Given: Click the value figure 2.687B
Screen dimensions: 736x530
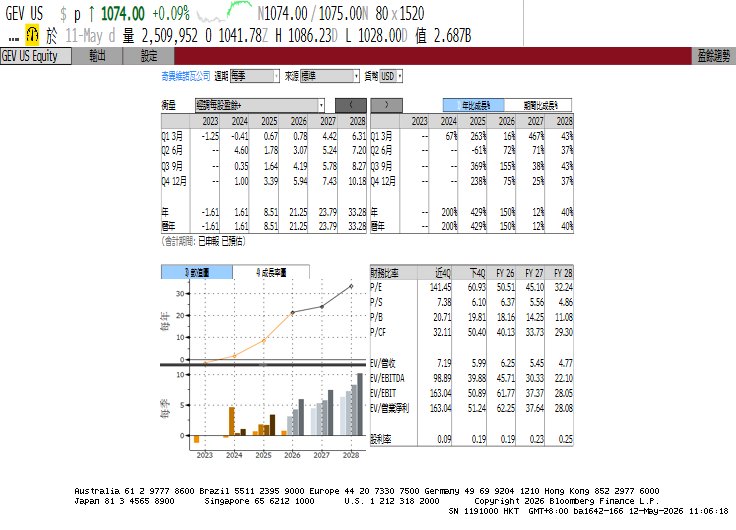Looking at the screenshot, I should point(452,36).
